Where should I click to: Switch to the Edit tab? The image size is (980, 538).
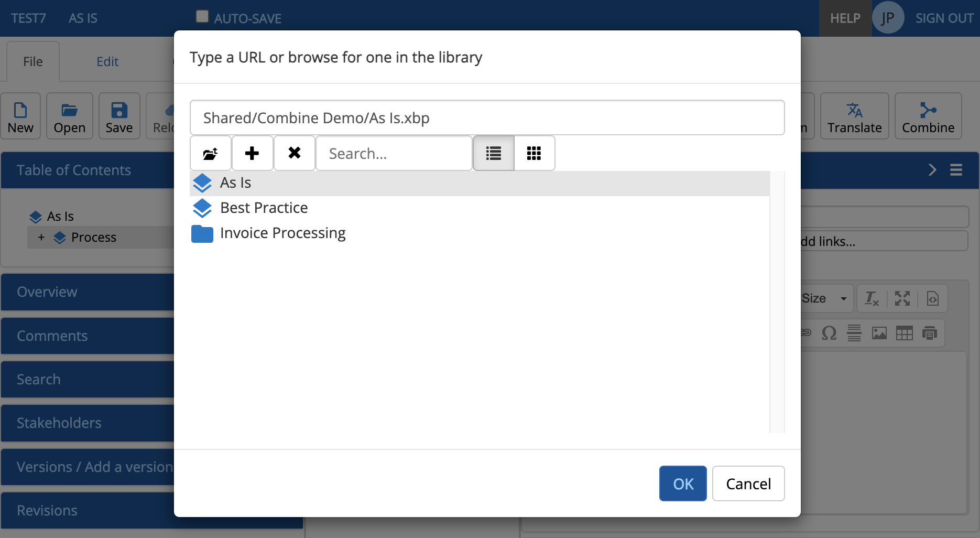pos(107,62)
